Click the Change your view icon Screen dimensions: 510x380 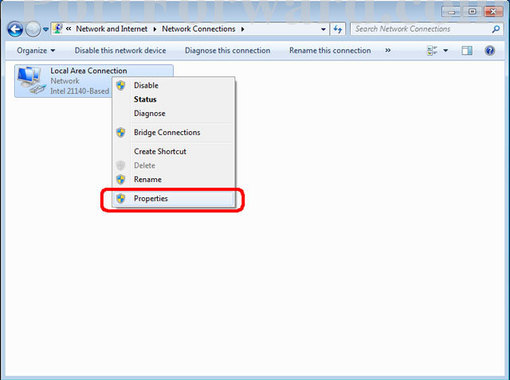pos(432,51)
